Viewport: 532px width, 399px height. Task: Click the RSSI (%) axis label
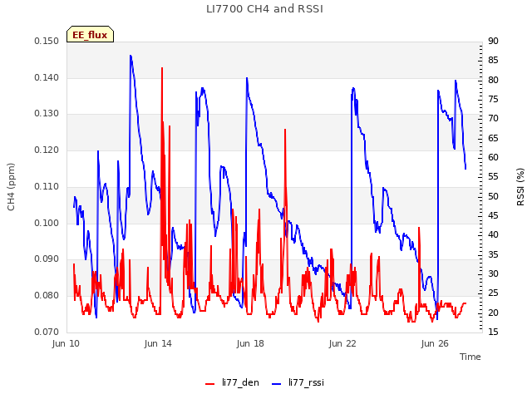520,187
